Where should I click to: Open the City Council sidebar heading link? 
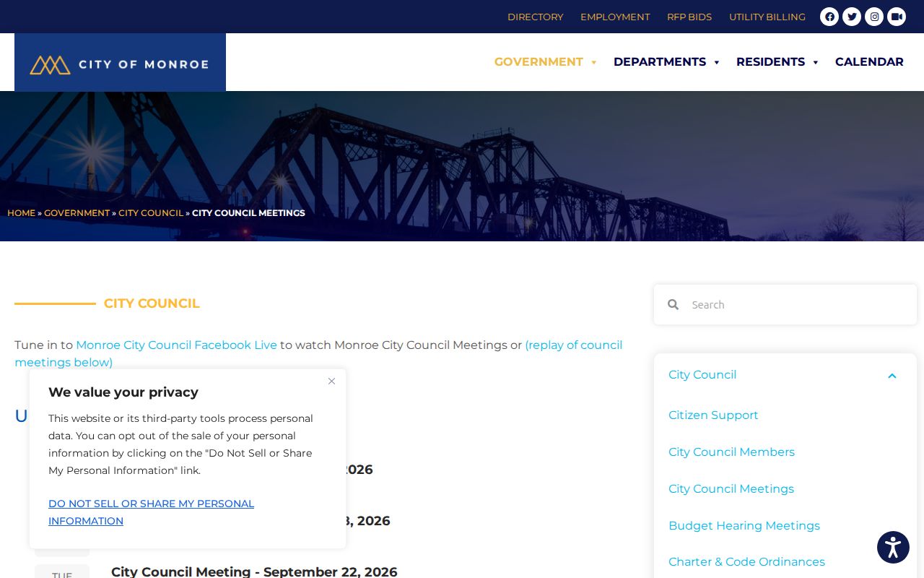(x=702, y=375)
